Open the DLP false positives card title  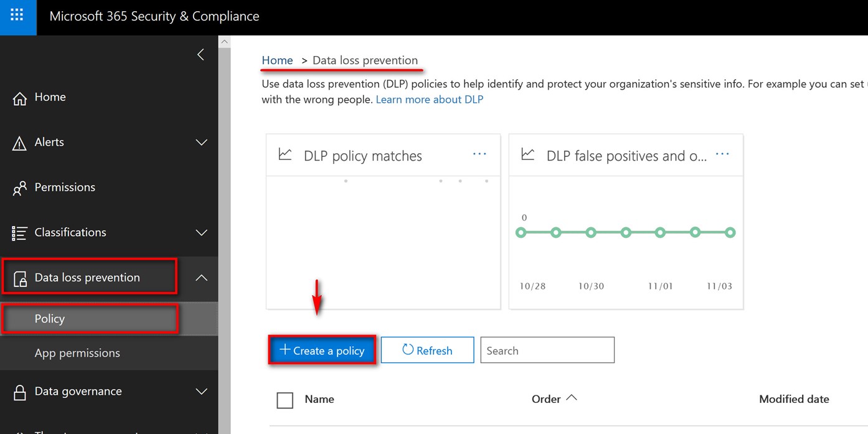626,156
